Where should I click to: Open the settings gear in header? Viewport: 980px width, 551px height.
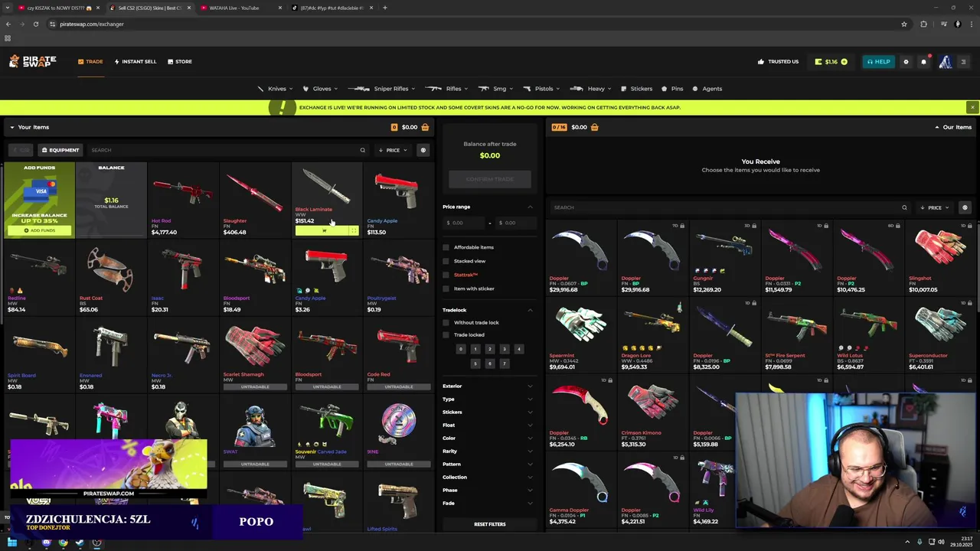tap(906, 62)
